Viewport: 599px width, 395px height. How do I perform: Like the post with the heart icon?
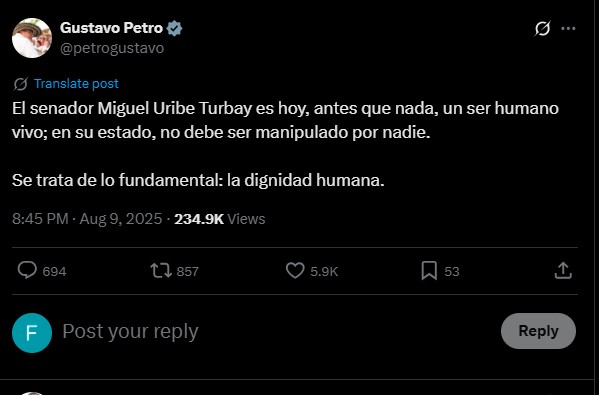click(295, 270)
